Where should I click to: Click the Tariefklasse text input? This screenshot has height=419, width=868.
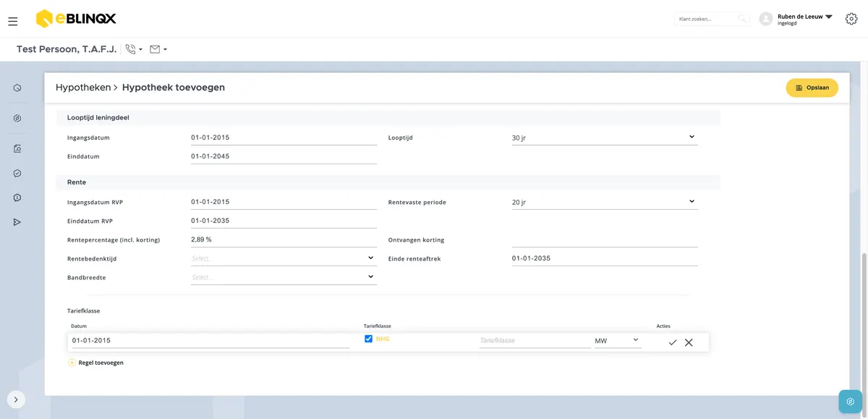[x=535, y=340]
